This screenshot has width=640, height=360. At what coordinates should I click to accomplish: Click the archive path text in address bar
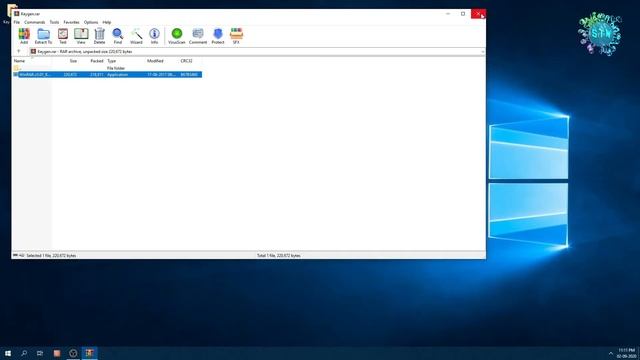[x=84, y=52]
